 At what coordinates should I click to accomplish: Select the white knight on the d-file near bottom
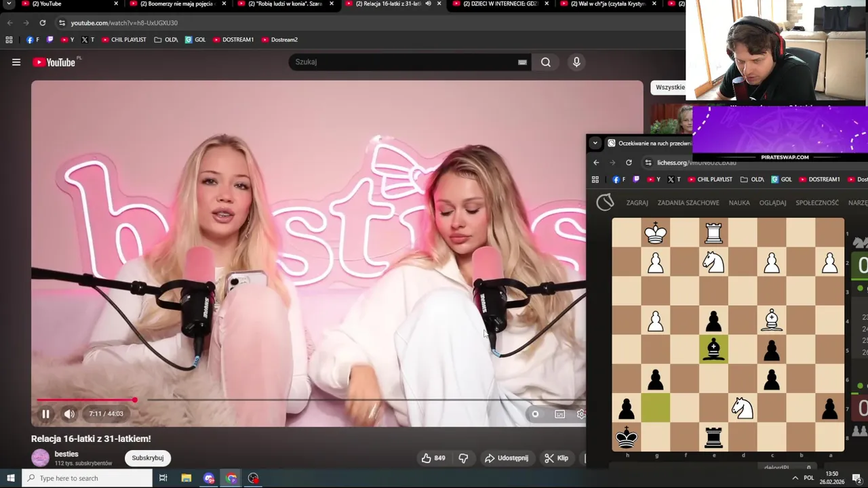(x=743, y=408)
